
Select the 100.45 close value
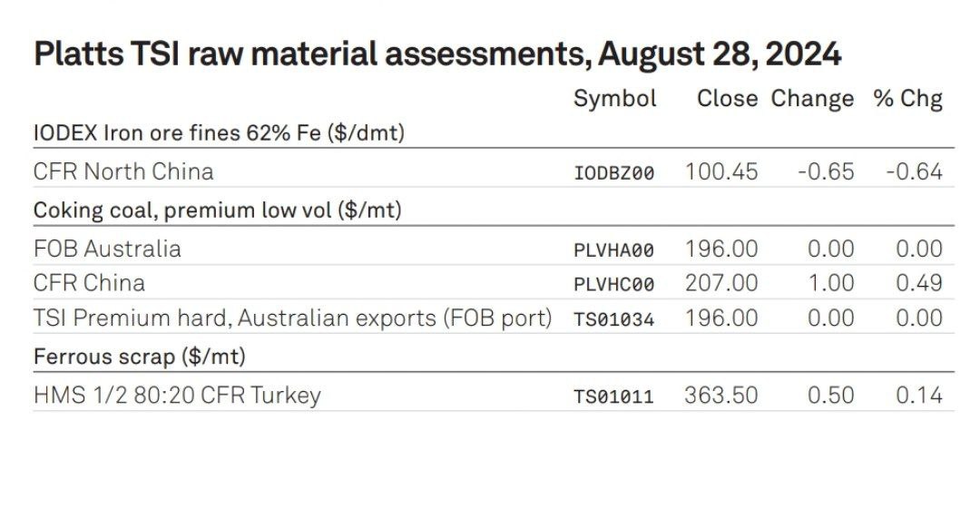pos(721,171)
